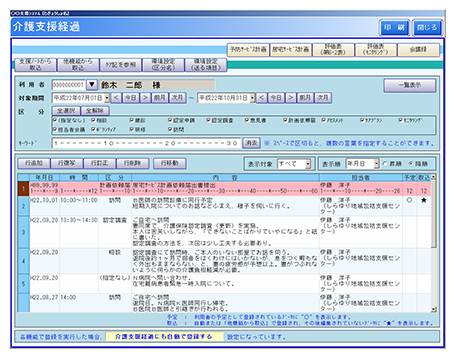Viewport: 456px width, 360px height.
Task: Step start date back with the < arrow
Action: (116, 98)
